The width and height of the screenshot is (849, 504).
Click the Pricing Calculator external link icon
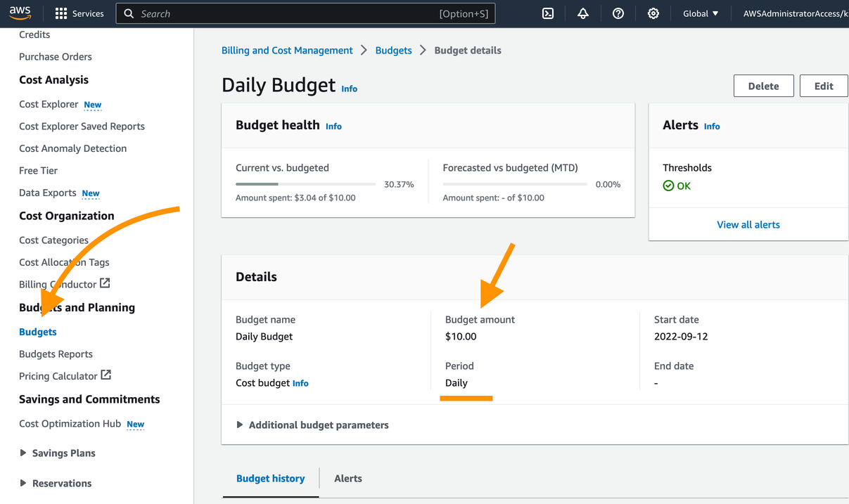point(106,375)
